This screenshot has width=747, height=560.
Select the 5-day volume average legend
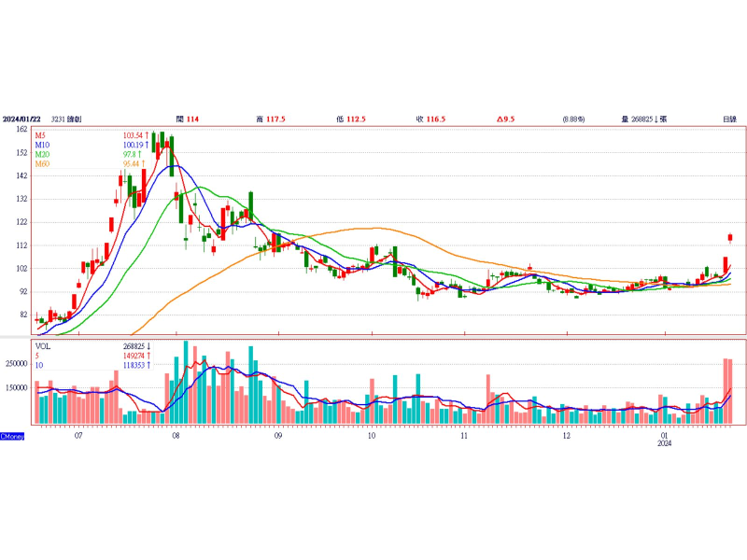pos(38,355)
